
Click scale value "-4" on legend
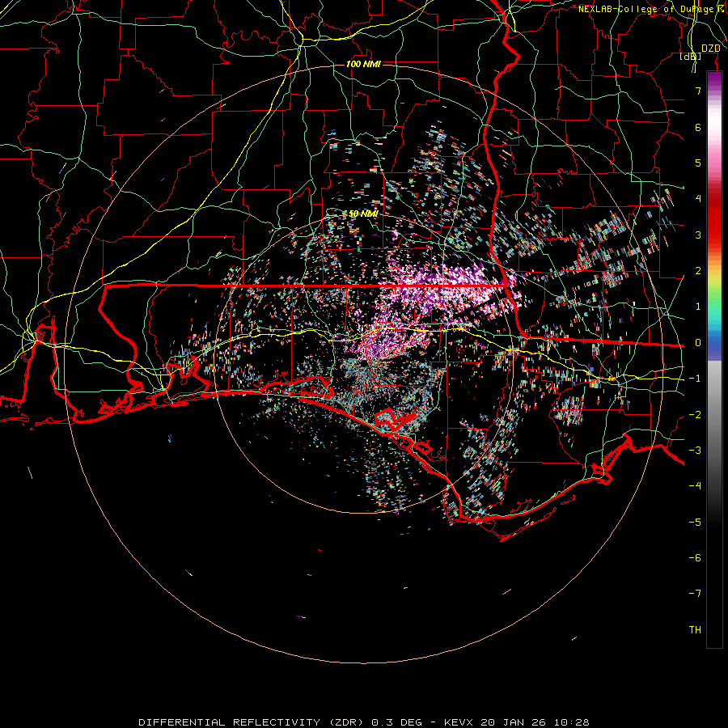695,486
